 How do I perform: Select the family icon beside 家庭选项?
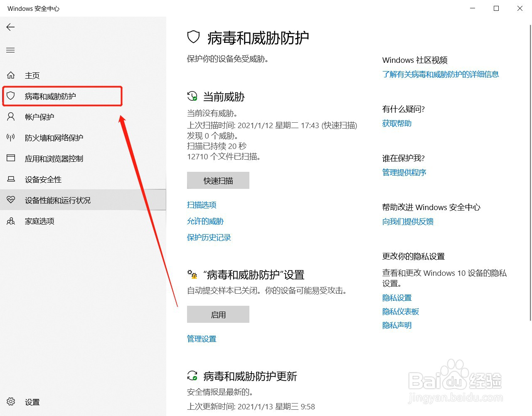tap(10, 221)
